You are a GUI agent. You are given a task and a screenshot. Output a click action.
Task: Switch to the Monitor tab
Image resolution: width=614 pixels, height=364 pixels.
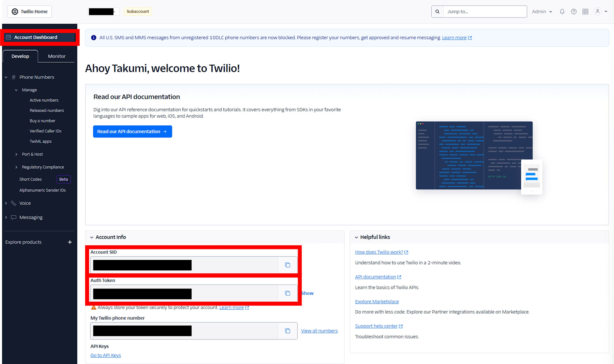point(56,56)
